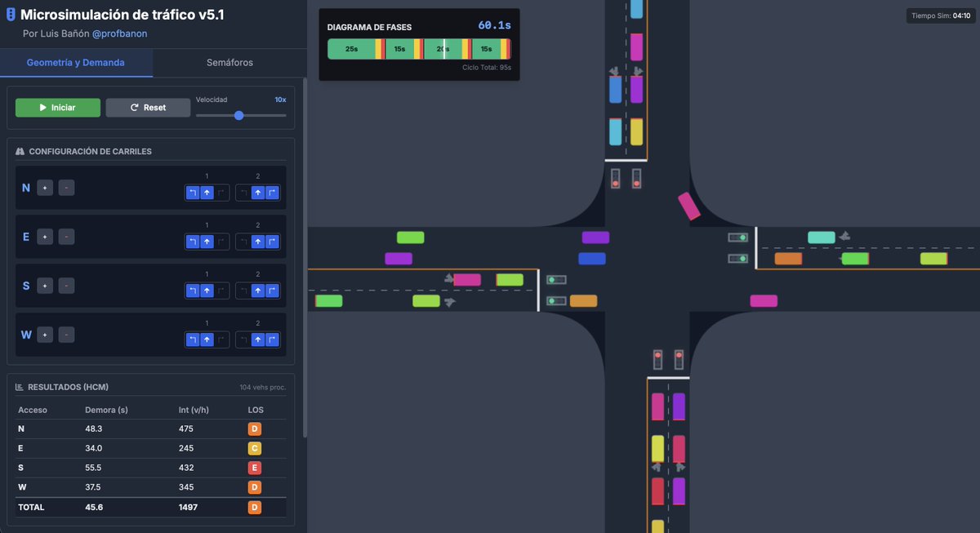Image resolution: width=980 pixels, height=533 pixels.
Task: Click the teal car on the east approach
Action: pos(822,238)
